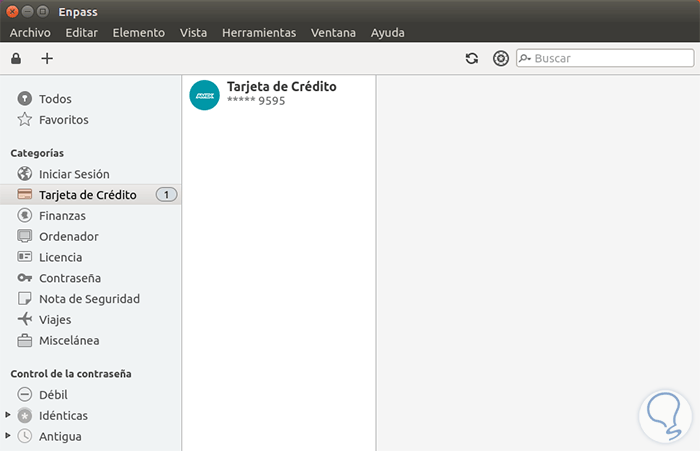
Task: Click the Finanzas coin icon
Action: [25, 215]
